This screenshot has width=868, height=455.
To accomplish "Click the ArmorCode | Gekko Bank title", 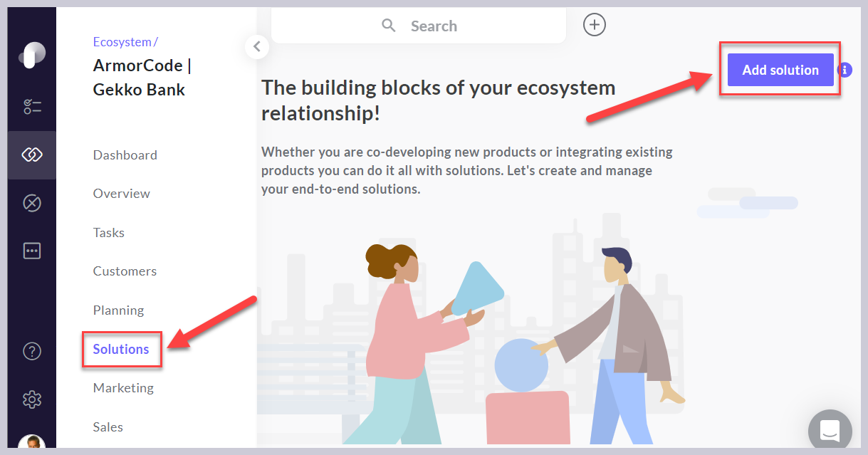I will point(142,78).
